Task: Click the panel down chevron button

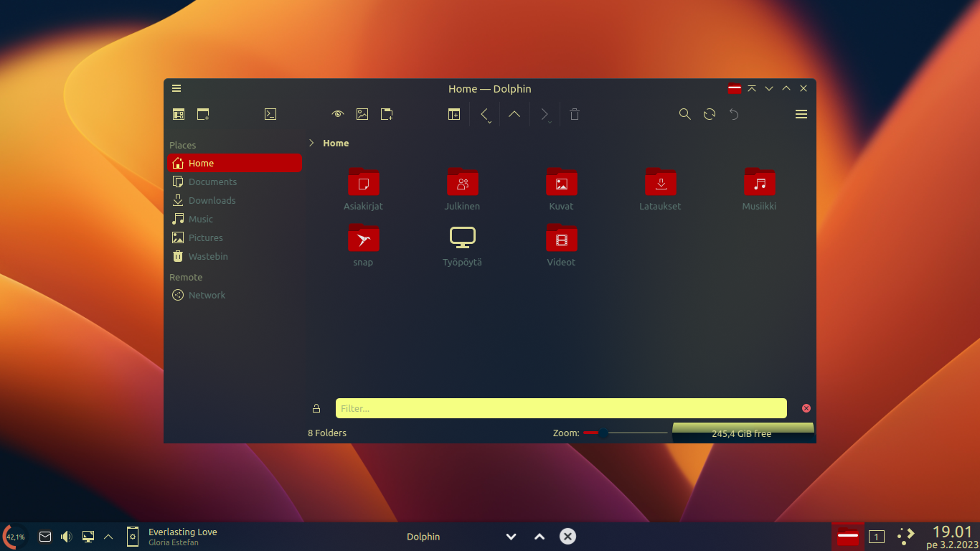Action: coord(512,537)
